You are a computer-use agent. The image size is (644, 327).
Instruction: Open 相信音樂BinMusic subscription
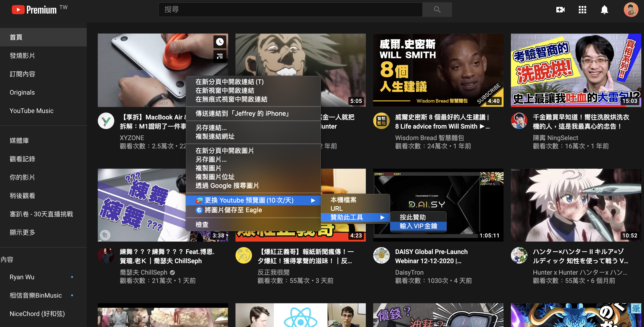coord(43,296)
